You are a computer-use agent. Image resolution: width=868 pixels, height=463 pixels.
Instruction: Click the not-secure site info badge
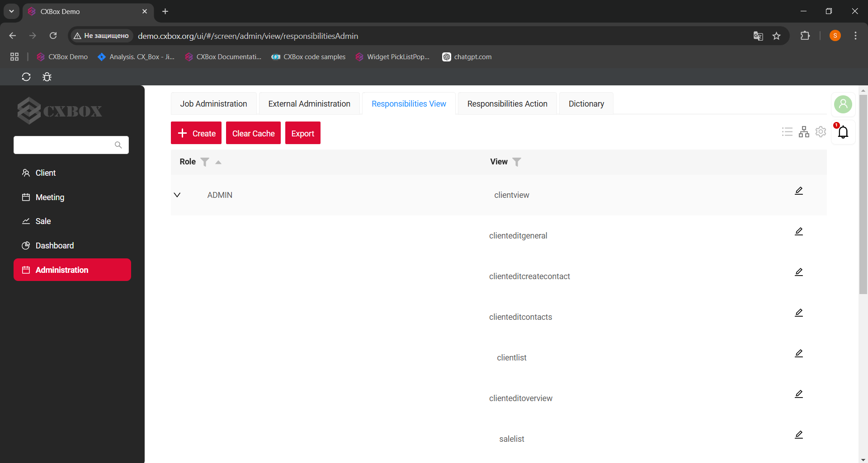click(x=101, y=36)
